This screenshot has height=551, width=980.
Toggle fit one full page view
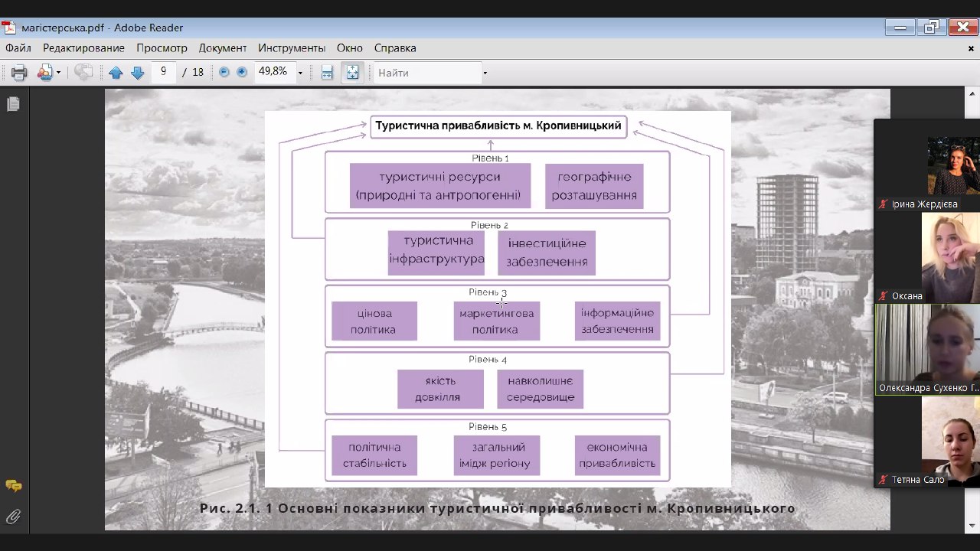coord(352,73)
